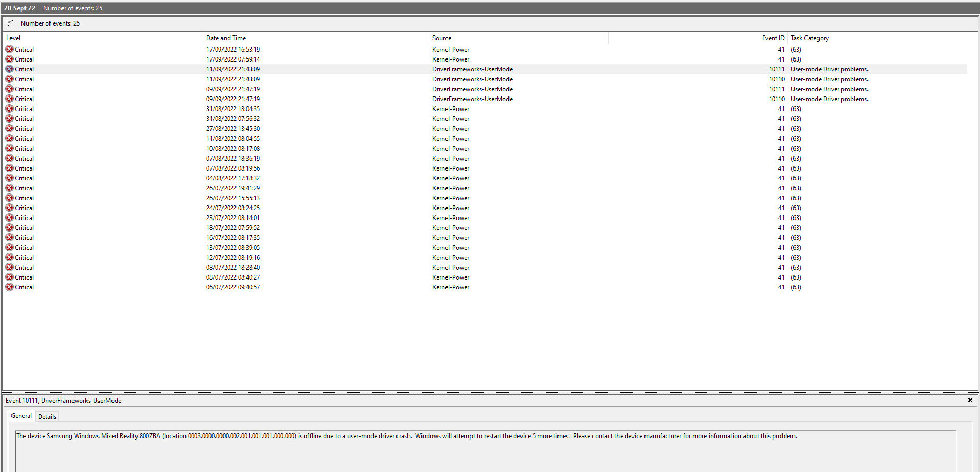This screenshot has width=980, height=472.
Task: Click critical icon for 09/09/2022 event 10110
Action: click(9, 99)
